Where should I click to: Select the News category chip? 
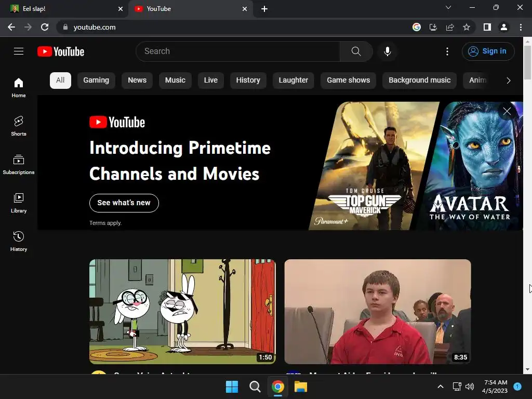[x=137, y=81]
